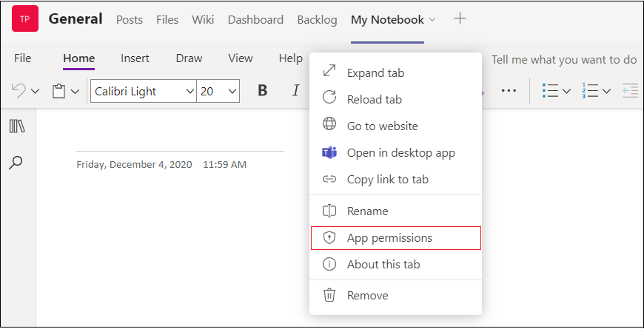Viewport: 644px width, 329px height.
Task: Click the search magnifier in sidebar
Action: [x=16, y=162]
